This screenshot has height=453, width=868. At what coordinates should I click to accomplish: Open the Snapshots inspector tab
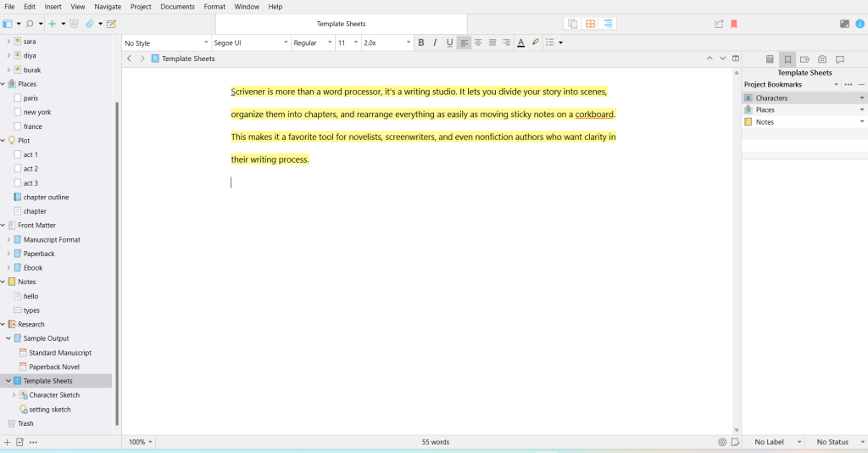(821, 59)
